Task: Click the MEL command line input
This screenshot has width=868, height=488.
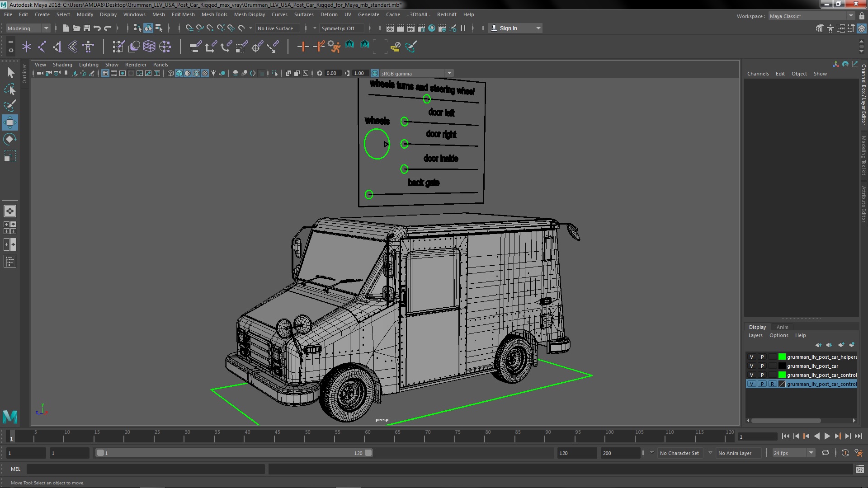Action: coord(146,469)
